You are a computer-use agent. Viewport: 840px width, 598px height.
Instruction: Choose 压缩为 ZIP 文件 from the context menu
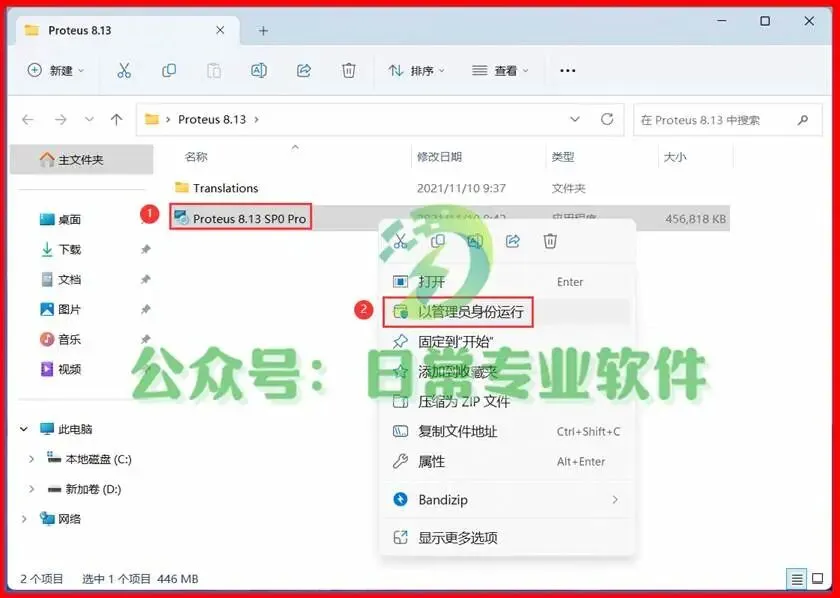point(507,401)
